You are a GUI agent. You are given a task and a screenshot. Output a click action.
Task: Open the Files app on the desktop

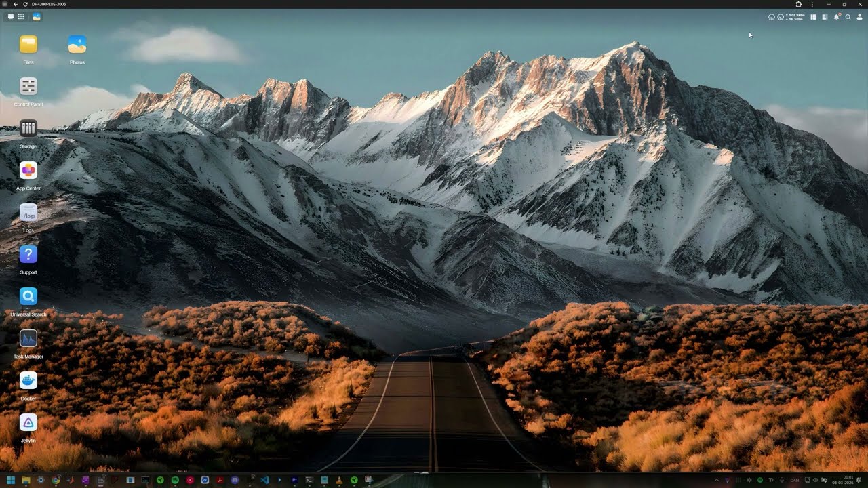click(28, 45)
